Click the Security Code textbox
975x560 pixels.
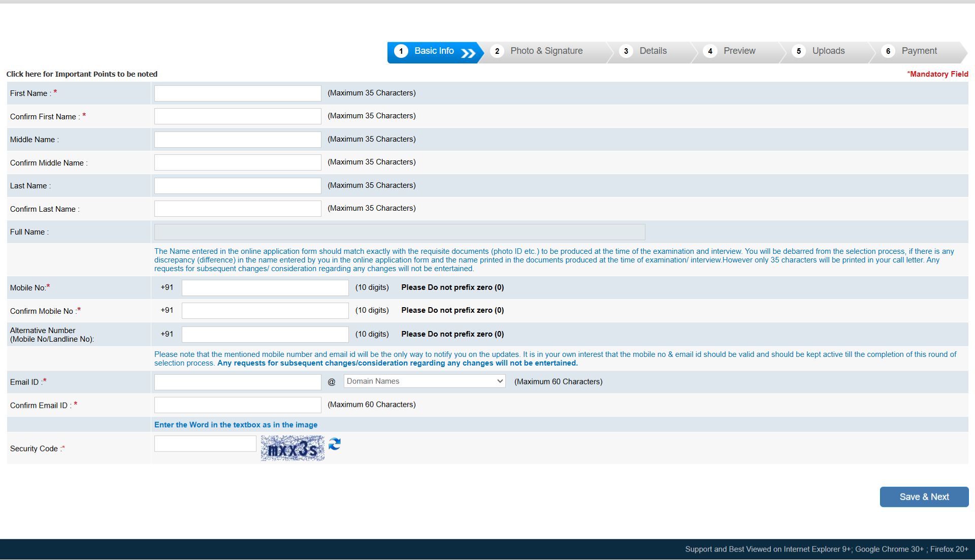coord(205,444)
